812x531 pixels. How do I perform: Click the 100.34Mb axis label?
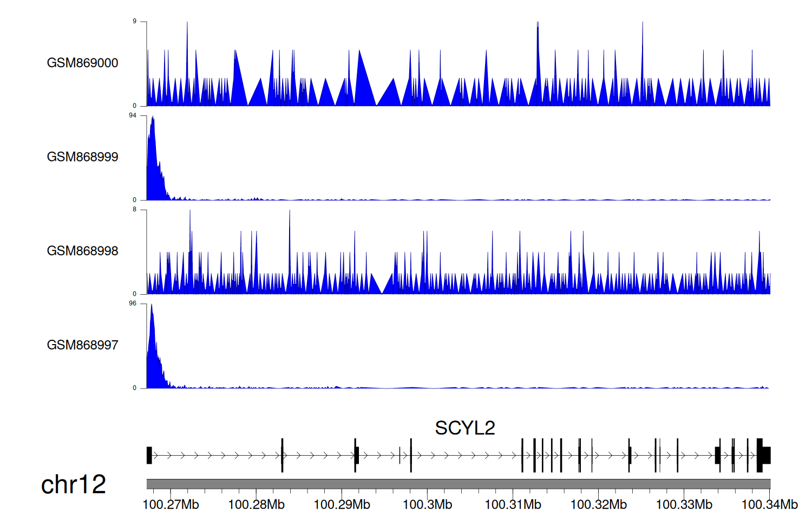tap(769, 505)
